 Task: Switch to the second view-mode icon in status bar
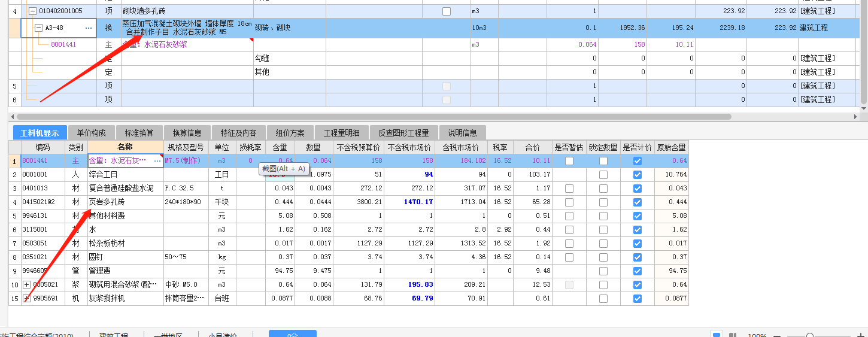733,335
